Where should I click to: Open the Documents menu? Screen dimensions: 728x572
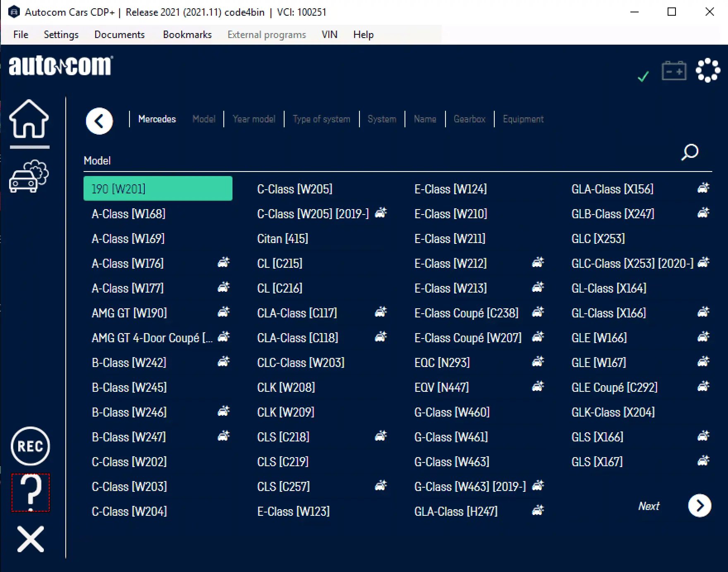tap(120, 35)
